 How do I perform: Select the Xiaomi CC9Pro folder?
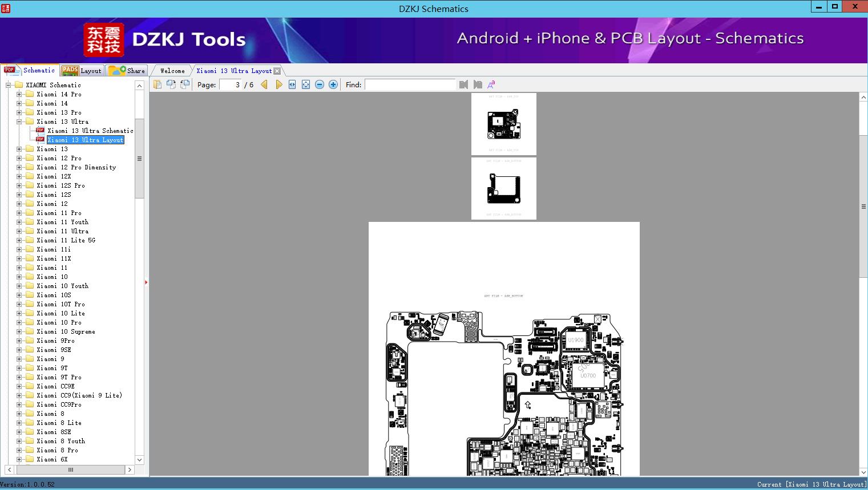(59, 404)
